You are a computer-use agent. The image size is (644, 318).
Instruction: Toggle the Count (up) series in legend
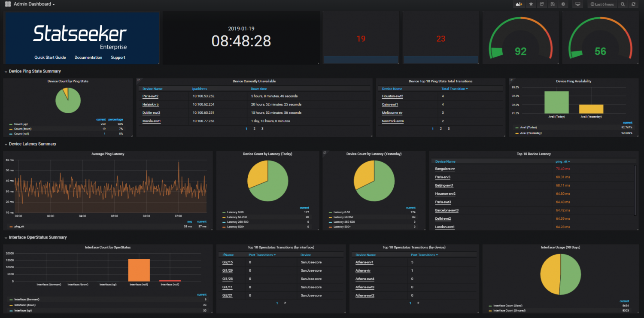coord(21,124)
